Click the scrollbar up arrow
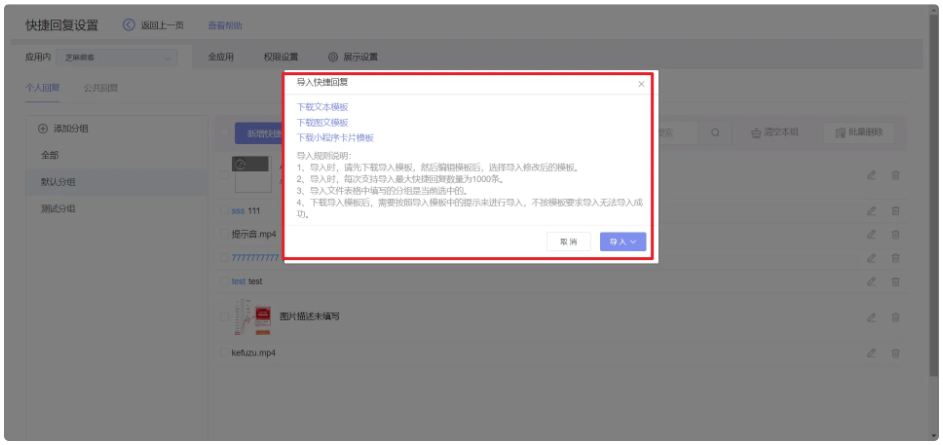The height and width of the screenshot is (445, 943). tap(933, 12)
